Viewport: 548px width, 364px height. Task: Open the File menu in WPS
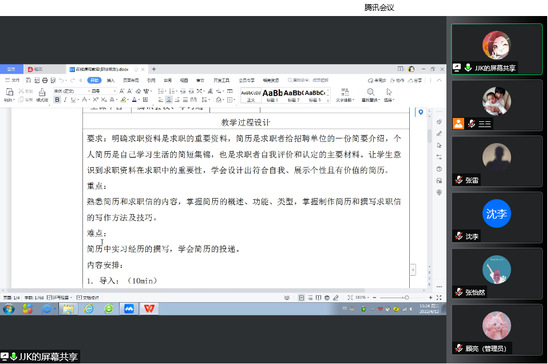(x=12, y=80)
